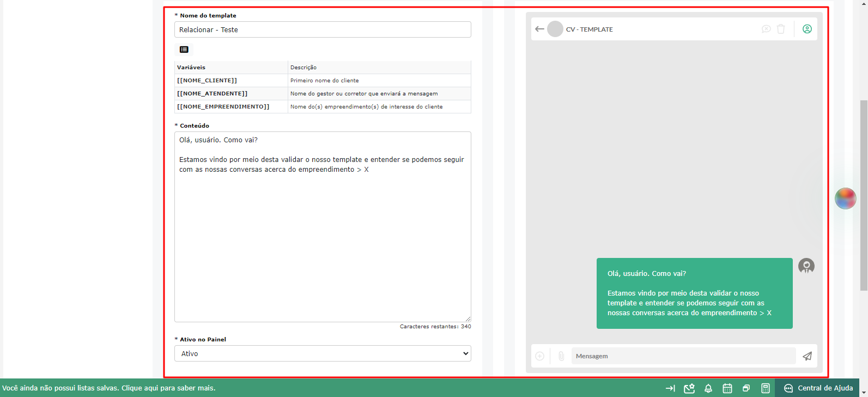Viewport: 868px width, 397px height.
Task: Click the colorful floating assistant orb
Action: [x=846, y=198]
